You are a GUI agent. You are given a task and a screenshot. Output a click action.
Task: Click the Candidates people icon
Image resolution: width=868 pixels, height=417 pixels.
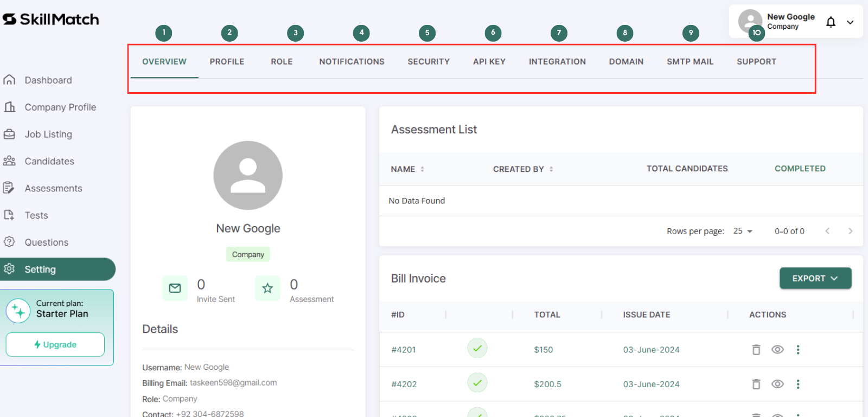9,161
